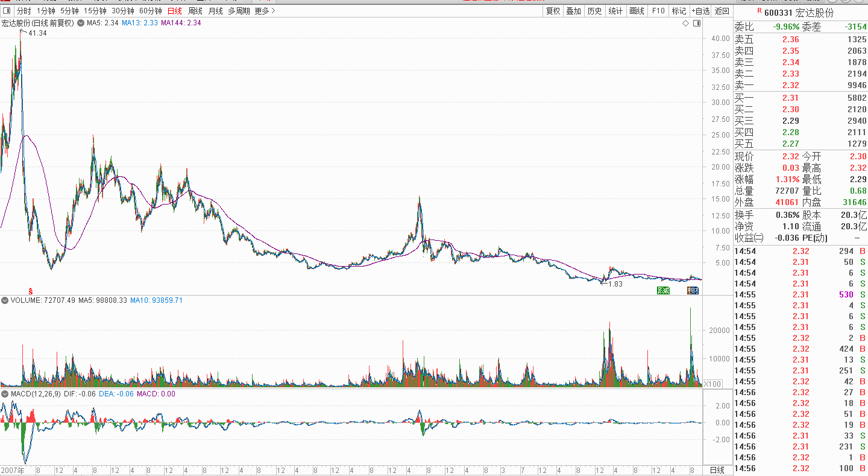The image size is (868, 476).
Task: Click the 标记 mark button
Action: tap(679, 11)
